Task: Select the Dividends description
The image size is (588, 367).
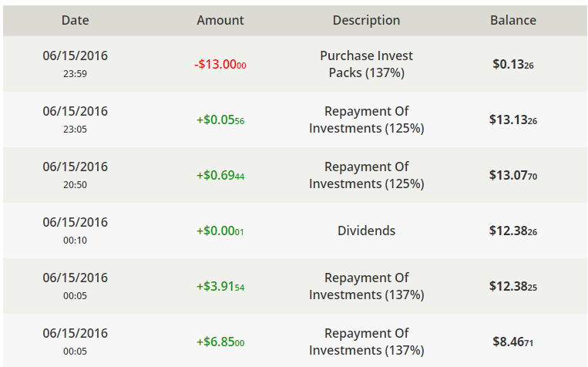Action: point(366,231)
